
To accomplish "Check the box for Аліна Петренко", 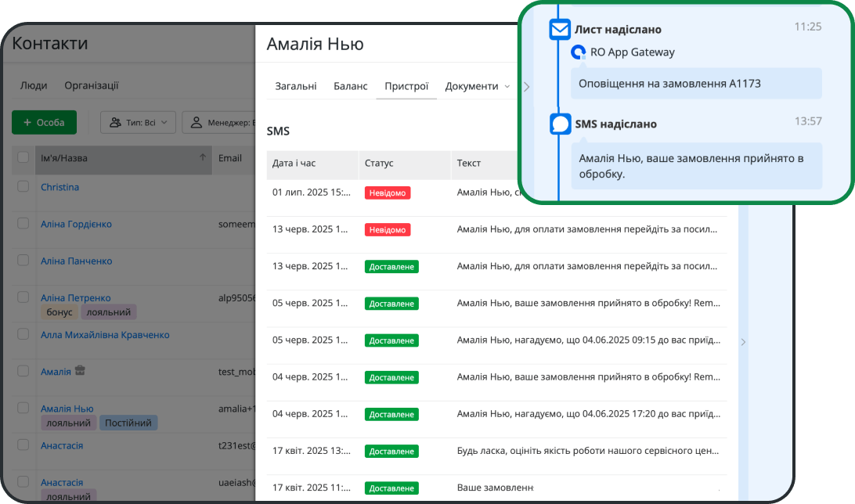I will tap(23, 297).
